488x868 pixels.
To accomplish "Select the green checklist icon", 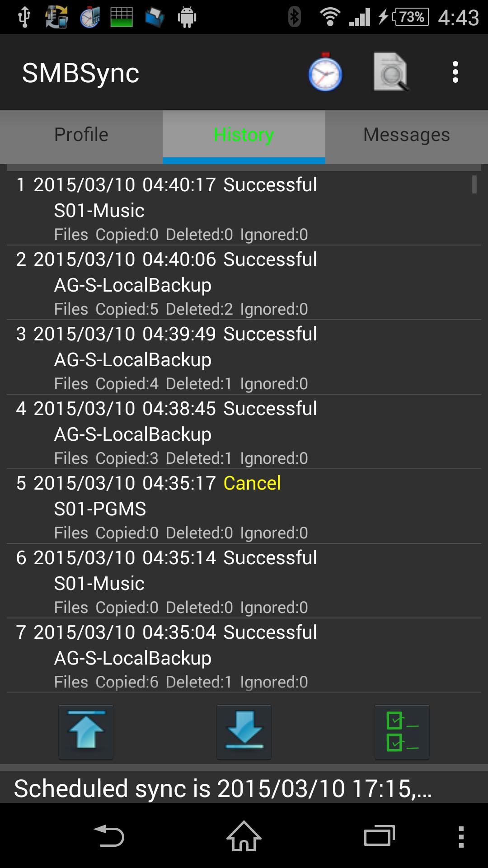I will pyautogui.click(x=401, y=732).
